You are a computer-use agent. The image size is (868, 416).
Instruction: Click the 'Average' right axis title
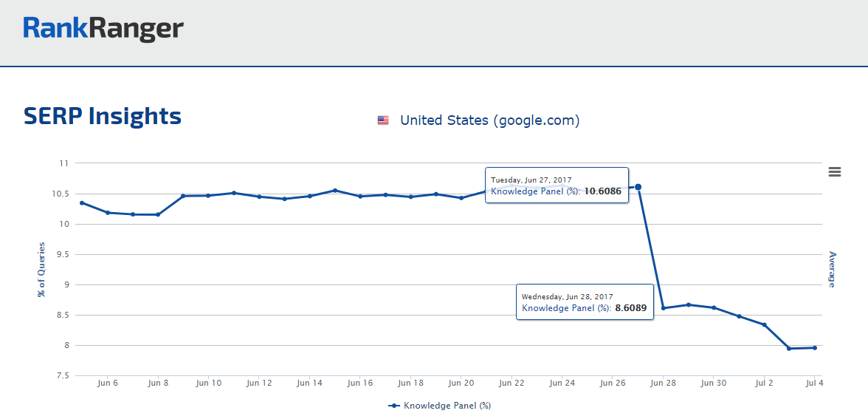pyautogui.click(x=833, y=269)
